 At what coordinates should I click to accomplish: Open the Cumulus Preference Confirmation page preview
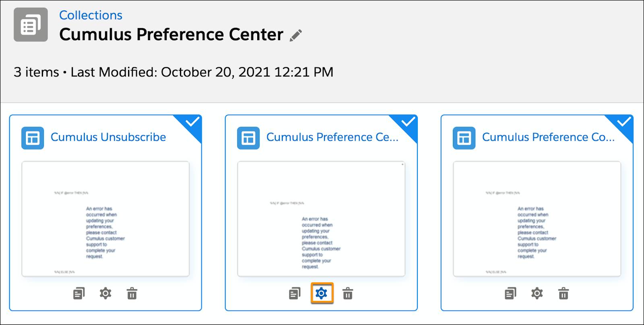click(536, 219)
